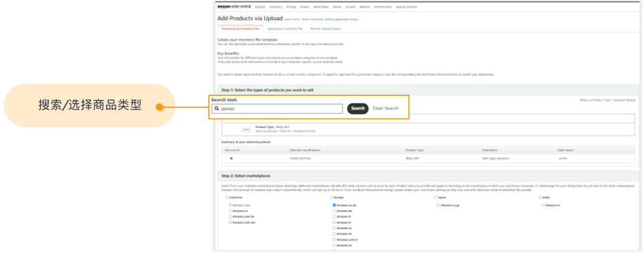The image size is (644, 253).
Task: Click the 'Posters & Prints' classification cell
Action: point(300,158)
